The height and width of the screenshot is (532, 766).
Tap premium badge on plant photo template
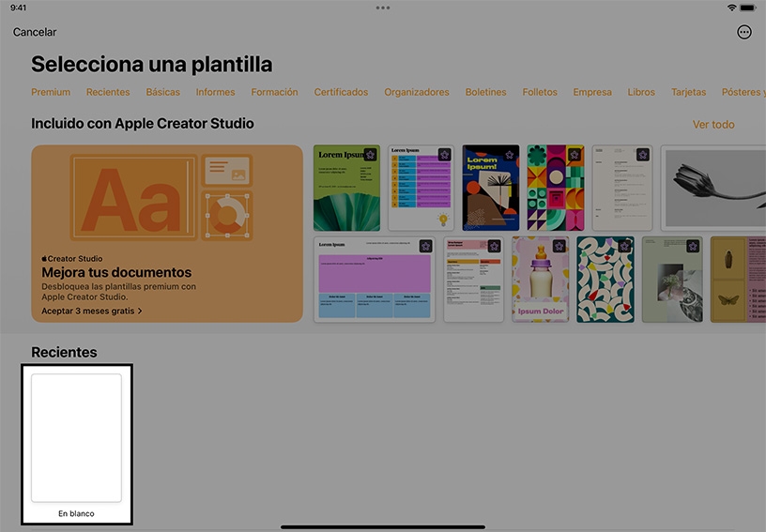click(x=693, y=247)
